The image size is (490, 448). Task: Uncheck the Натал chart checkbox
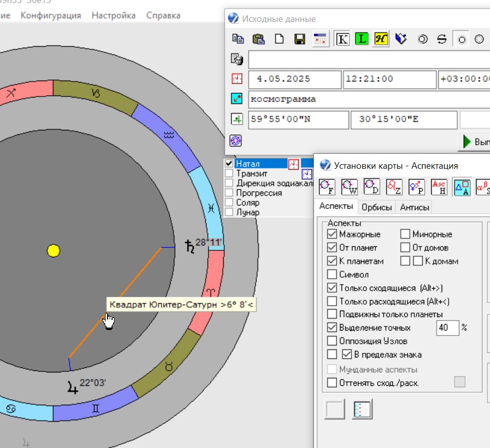229,163
